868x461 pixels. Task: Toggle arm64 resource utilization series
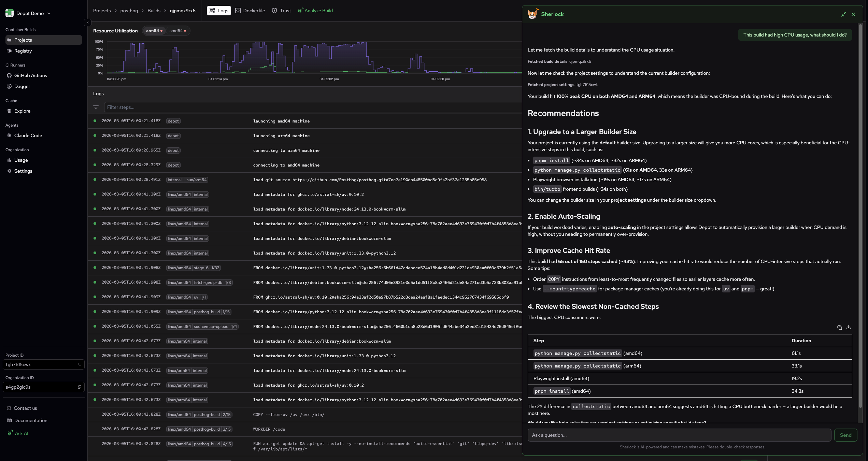coord(154,31)
